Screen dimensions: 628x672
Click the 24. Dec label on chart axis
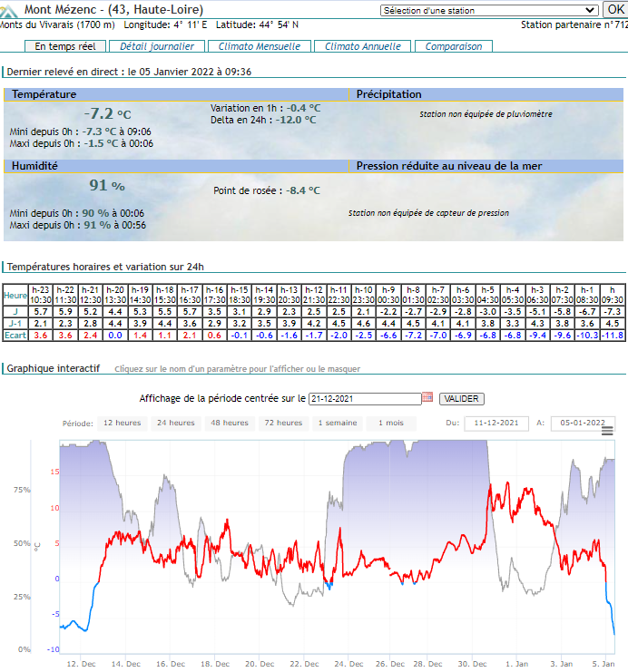(348, 664)
